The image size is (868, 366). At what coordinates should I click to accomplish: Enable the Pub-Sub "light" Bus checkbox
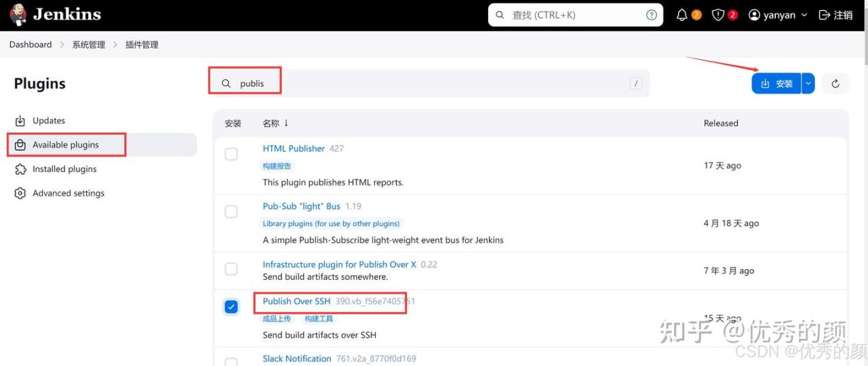point(231,211)
